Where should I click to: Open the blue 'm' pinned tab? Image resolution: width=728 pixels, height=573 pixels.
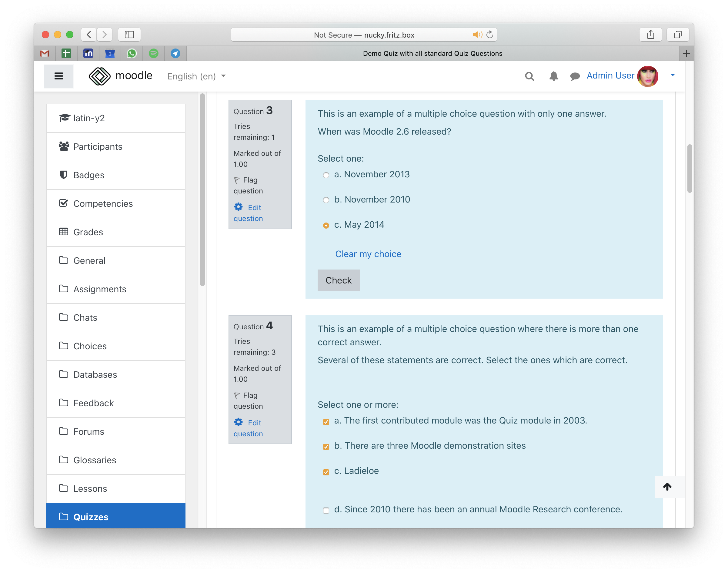(x=88, y=53)
